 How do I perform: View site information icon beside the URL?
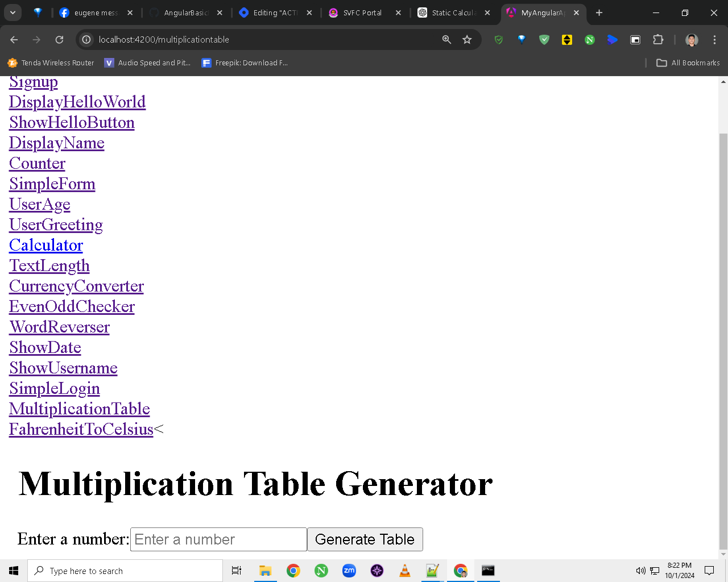click(86, 40)
